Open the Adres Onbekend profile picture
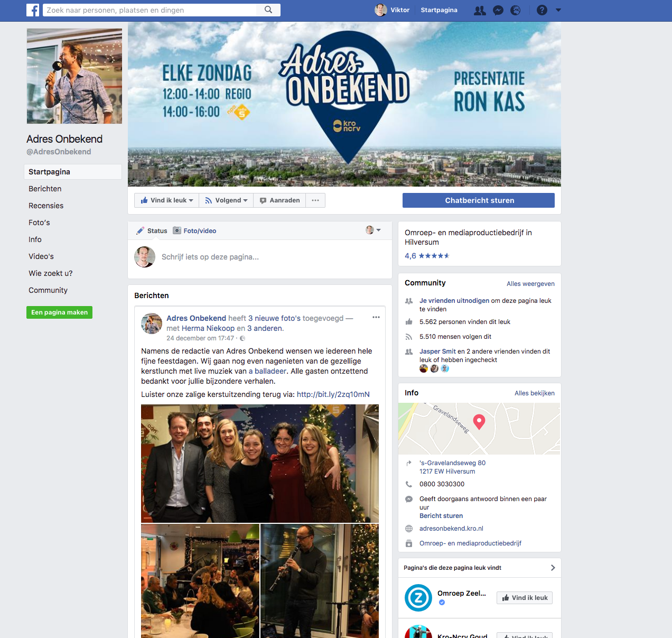 coord(74,76)
